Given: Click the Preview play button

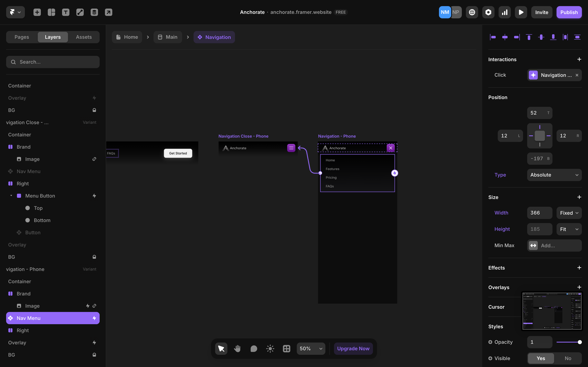Looking at the screenshot, I should click(521, 12).
